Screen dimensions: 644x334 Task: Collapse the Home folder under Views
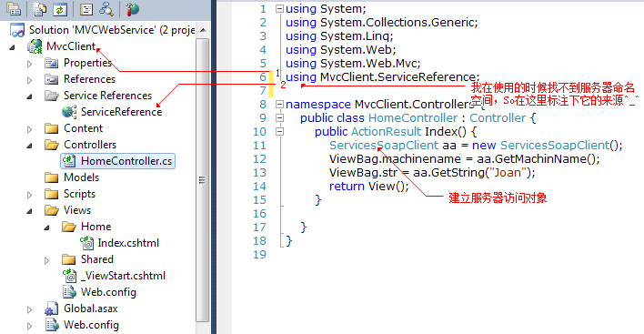point(46,228)
